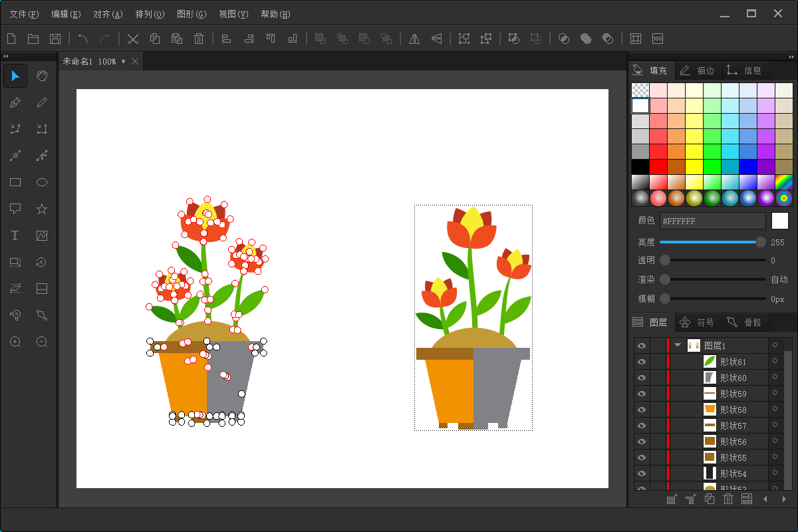Pick the pure red color swatch
The width and height of the screenshot is (798, 532).
click(658, 166)
